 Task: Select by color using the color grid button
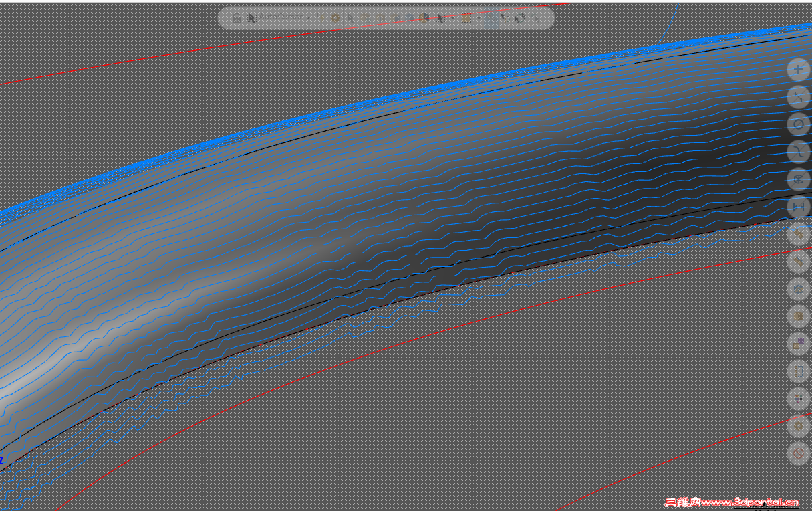799,399
